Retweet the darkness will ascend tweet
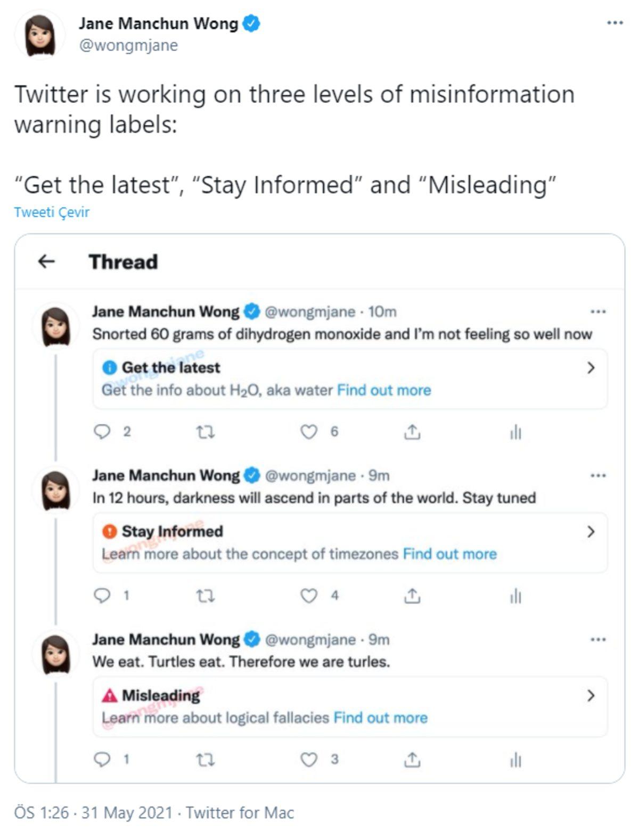This screenshot has width=639, height=840. pyautogui.click(x=206, y=596)
